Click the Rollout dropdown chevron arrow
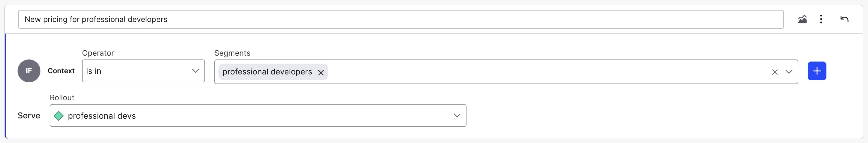Image resolution: width=868 pixels, height=143 pixels. click(x=457, y=116)
